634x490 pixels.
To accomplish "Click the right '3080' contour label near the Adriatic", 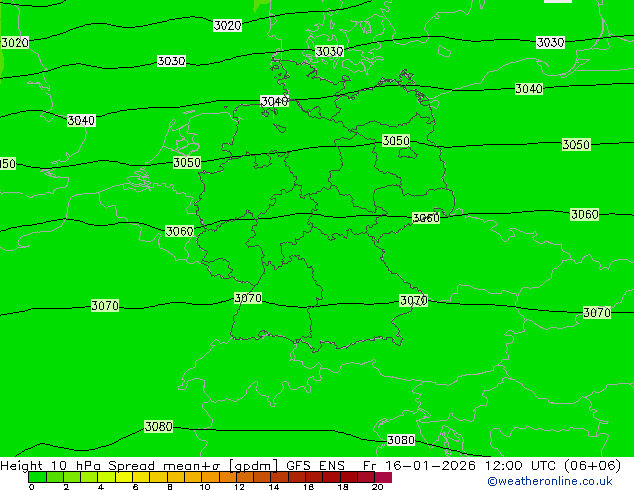I will tap(401, 440).
